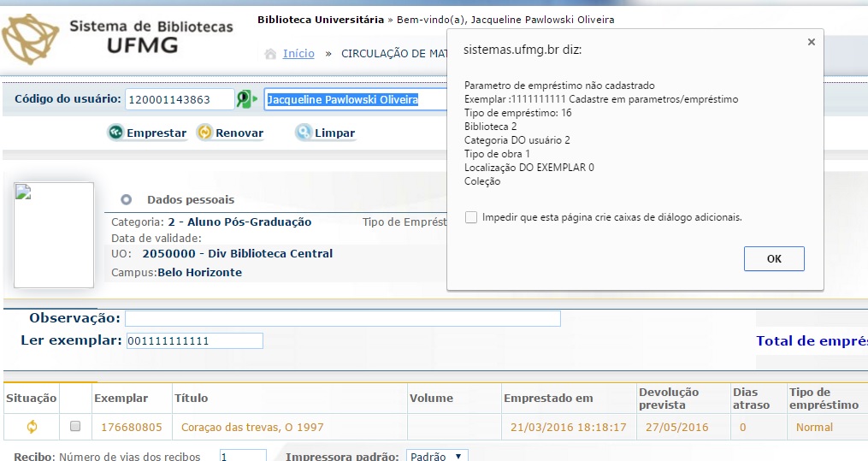Click the yellow renewal situation icon in row

pos(32,427)
